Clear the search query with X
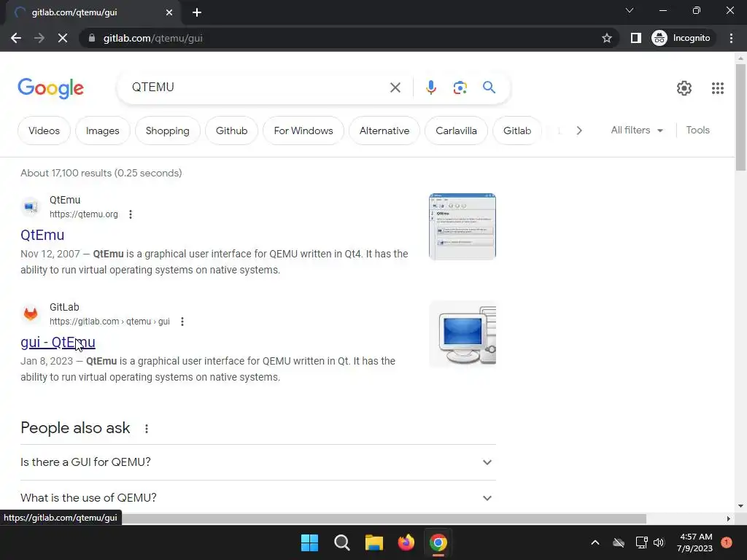This screenshot has height=560, width=747. (x=395, y=87)
